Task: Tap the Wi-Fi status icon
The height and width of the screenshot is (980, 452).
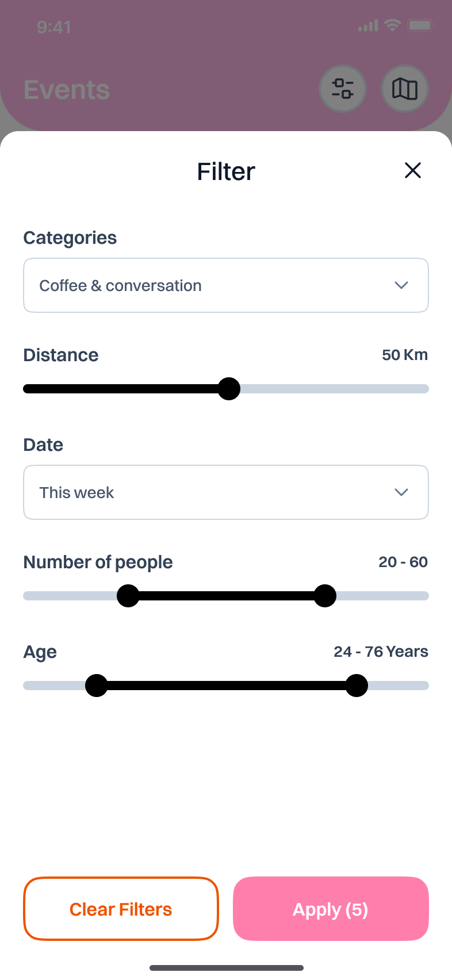Action: point(393,25)
